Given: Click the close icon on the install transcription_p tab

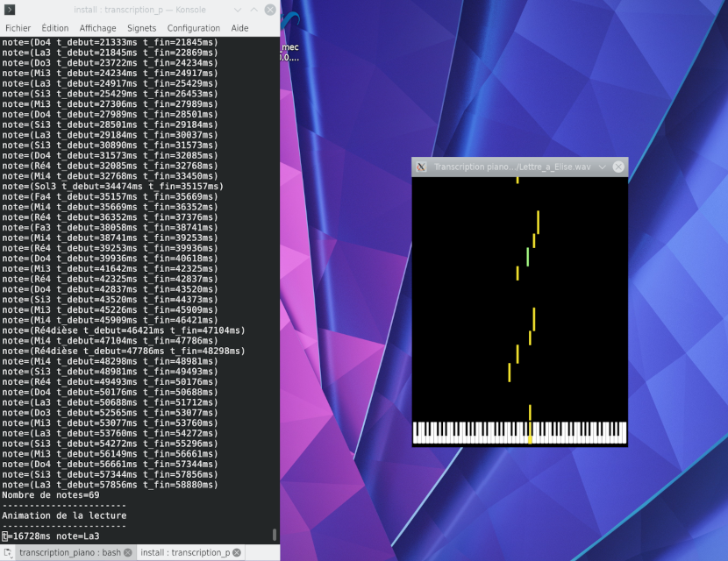Looking at the screenshot, I should (237, 553).
